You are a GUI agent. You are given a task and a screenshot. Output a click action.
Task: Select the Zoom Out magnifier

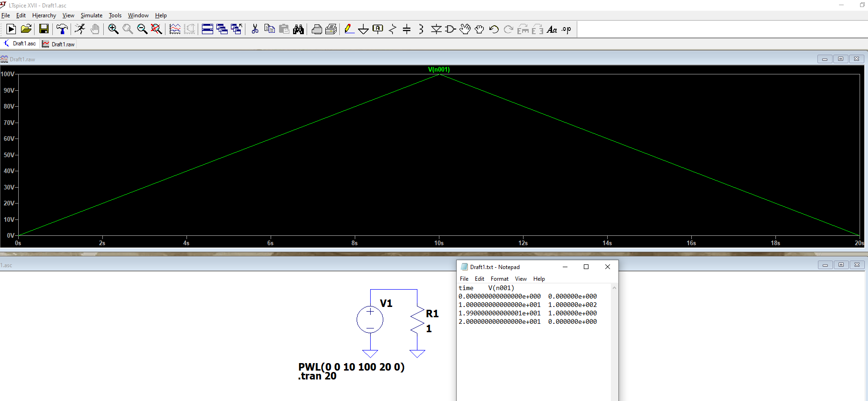pyautogui.click(x=142, y=29)
